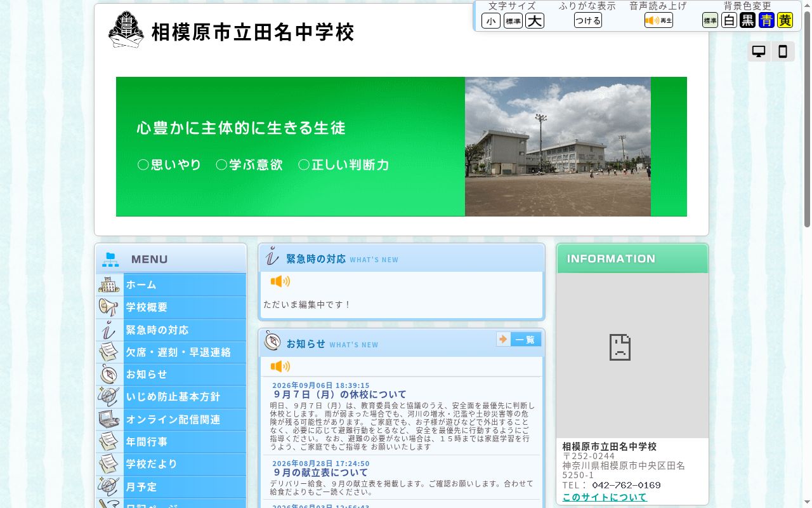Image resolution: width=812 pixels, height=508 pixels.
Task: Click the 相模原市立田名中学校 site title
Action: click(x=252, y=32)
